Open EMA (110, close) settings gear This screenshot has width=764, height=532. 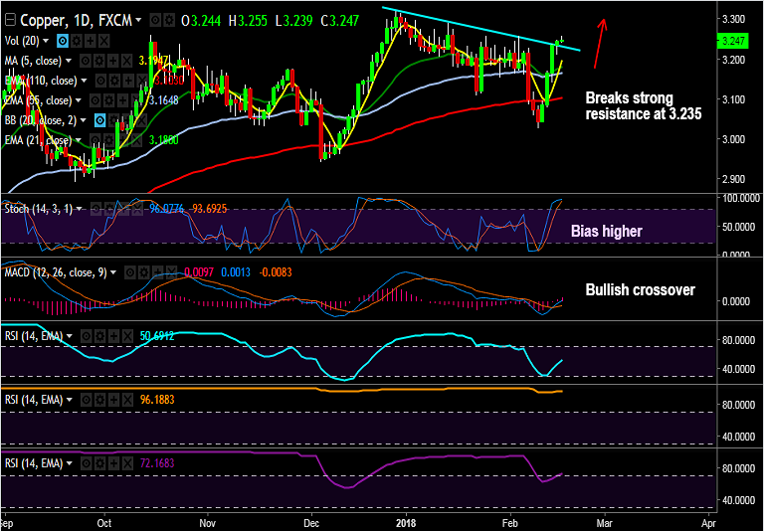tap(115, 81)
